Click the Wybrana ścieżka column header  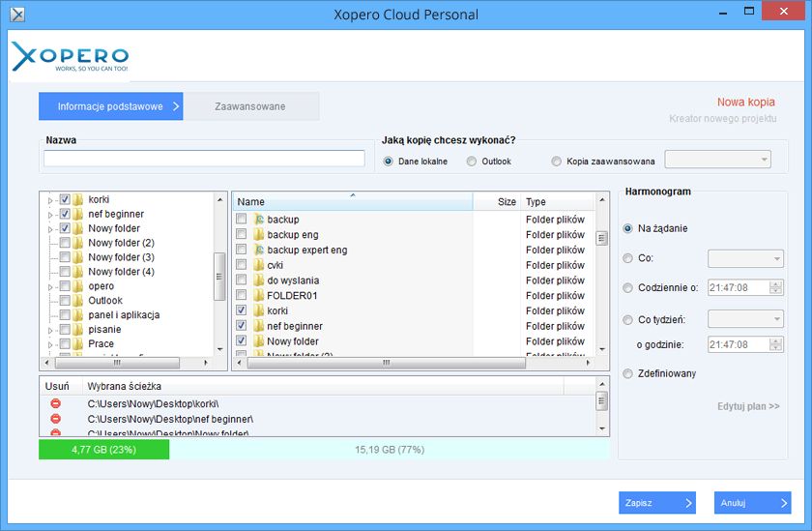click(323, 386)
